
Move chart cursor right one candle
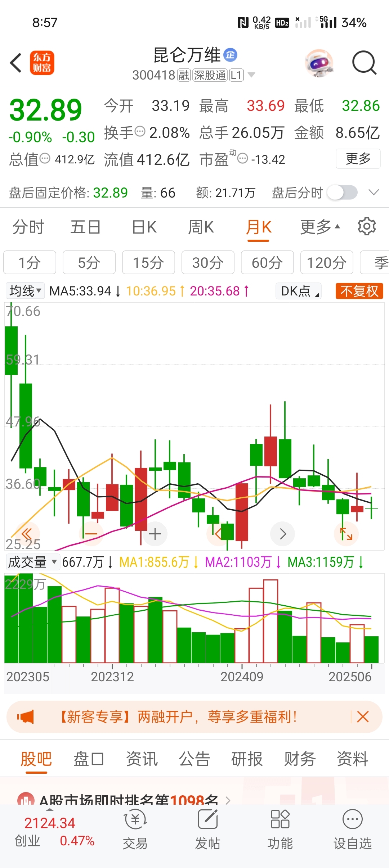(x=283, y=534)
